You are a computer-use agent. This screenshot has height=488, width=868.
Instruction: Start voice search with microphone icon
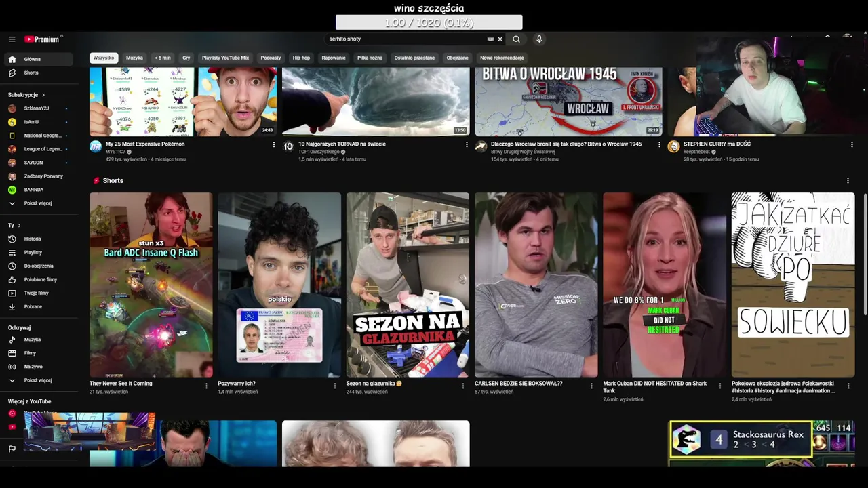(539, 39)
